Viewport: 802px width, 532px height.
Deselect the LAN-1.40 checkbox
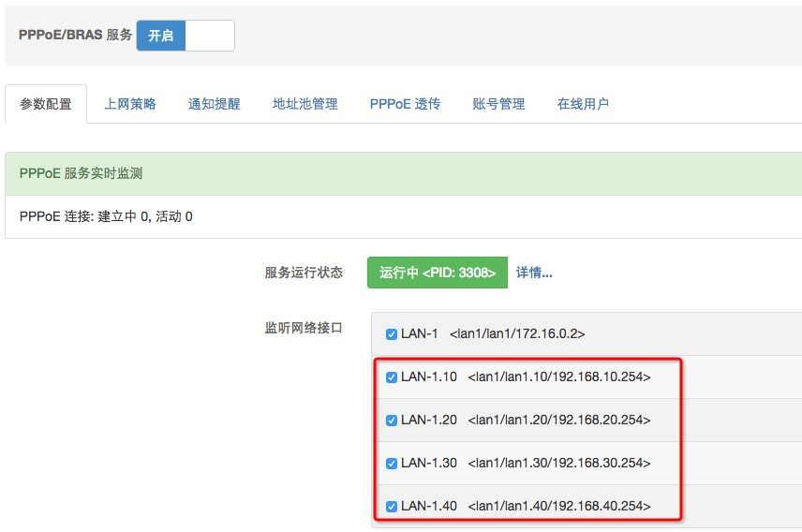pos(392,507)
